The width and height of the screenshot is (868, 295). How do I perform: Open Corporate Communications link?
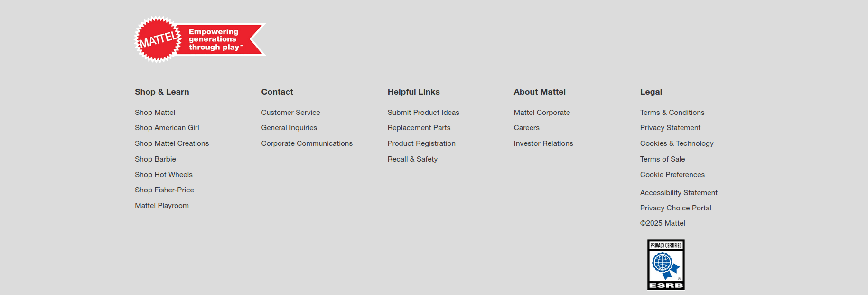(307, 143)
